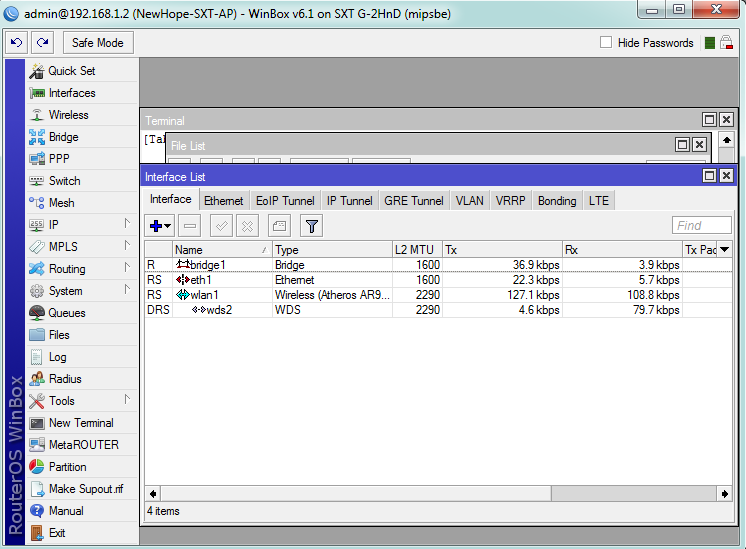The width and height of the screenshot is (746, 549).
Task: Open MetaROUTER in sidebar
Action: pyautogui.click(x=82, y=445)
